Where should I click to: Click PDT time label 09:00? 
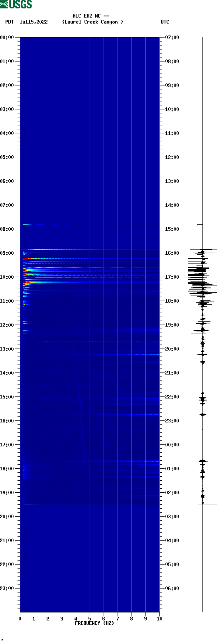[x=7, y=253]
